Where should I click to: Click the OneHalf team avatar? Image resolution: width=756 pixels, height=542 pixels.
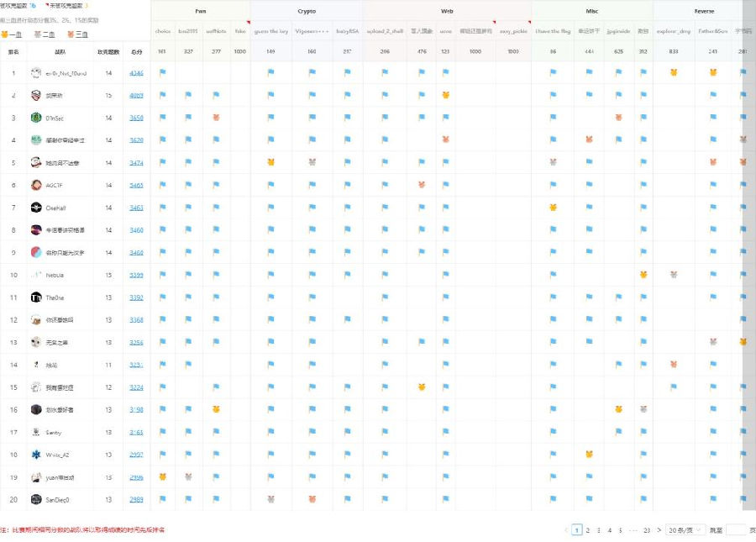[x=36, y=208]
